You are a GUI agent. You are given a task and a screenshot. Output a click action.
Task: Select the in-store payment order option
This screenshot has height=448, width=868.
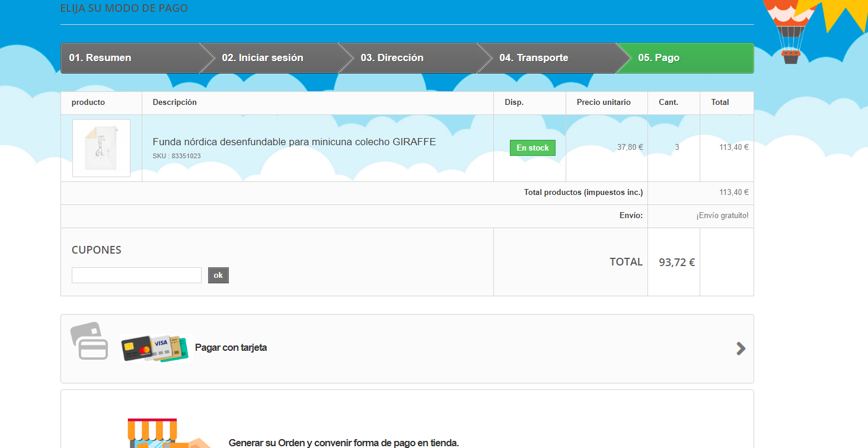point(407,419)
